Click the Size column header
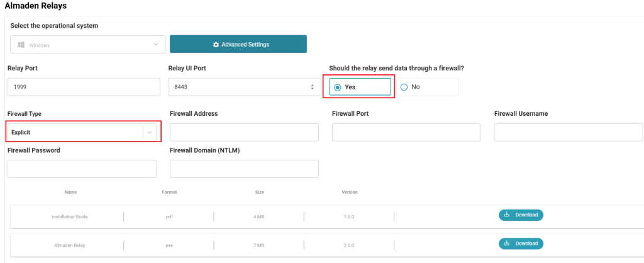Viewport: 644px width, 263px height. click(260, 192)
